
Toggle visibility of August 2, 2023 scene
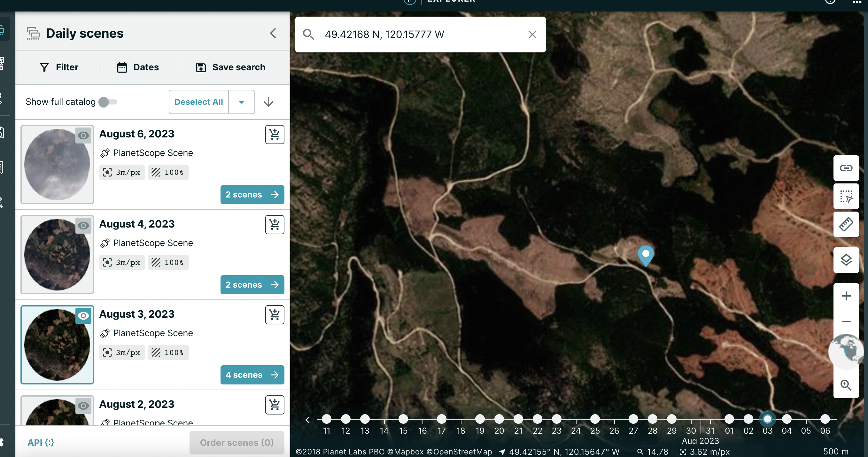pyautogui.click(x=83, y=406)
